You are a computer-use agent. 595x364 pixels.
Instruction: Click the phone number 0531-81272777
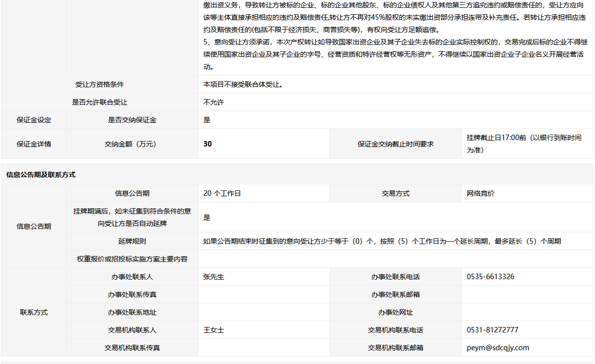pyautogui.click(x=492, y=330)
